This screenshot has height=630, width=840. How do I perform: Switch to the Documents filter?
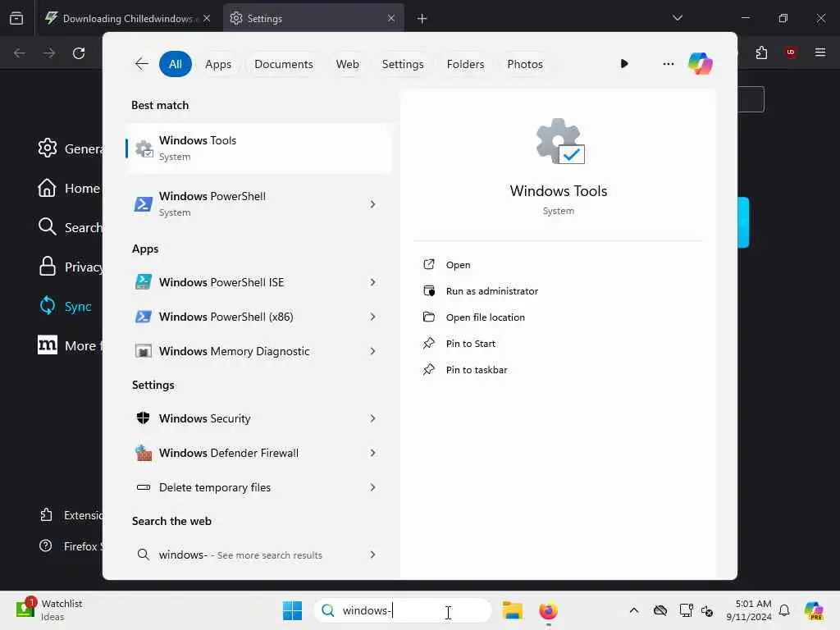[283, 64]
